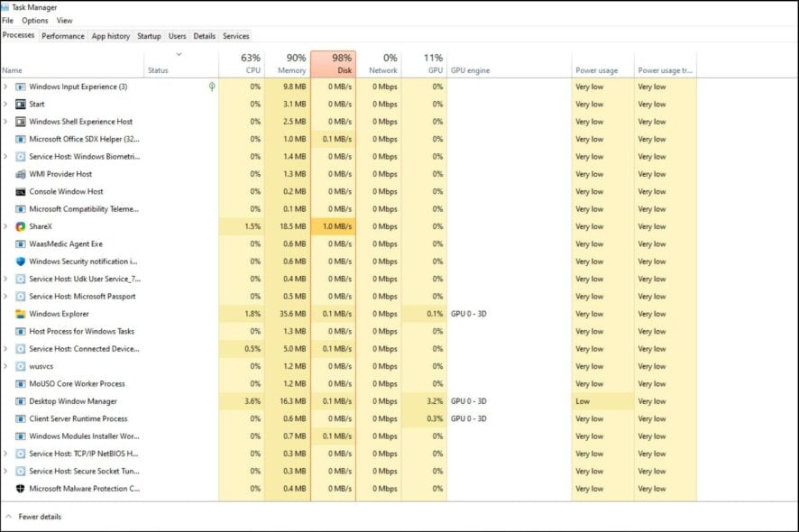Click the Service Host: Microsoft Passport icon
Image resolution: width=799 pixels, height=532 pixels.
tap(21, 297)
